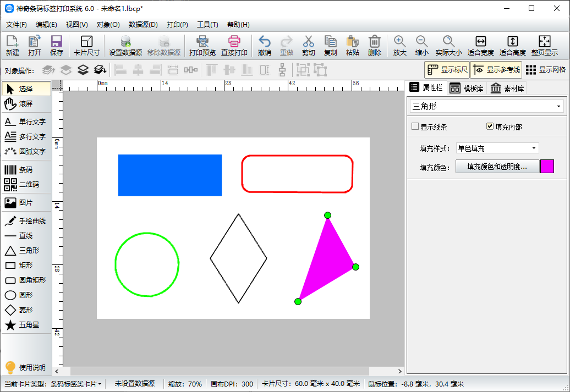
Task: Click the 打印预览 print preview icon
Action: point(202,46)
